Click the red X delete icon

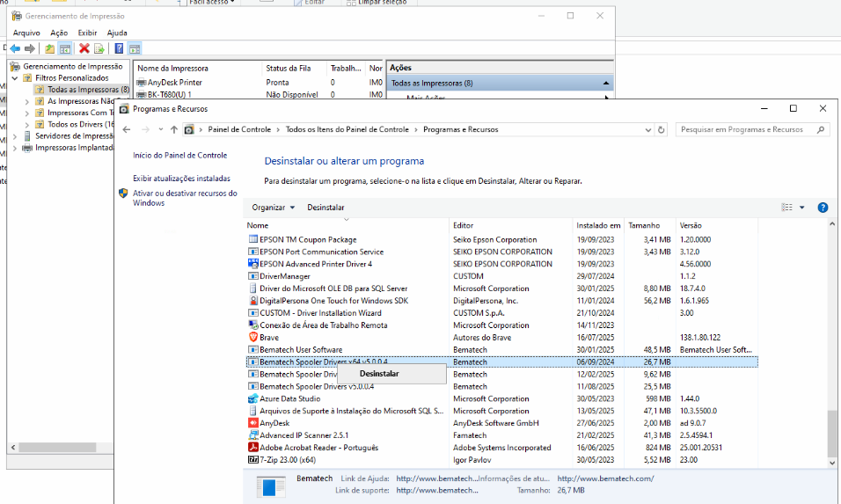[84, 48]
